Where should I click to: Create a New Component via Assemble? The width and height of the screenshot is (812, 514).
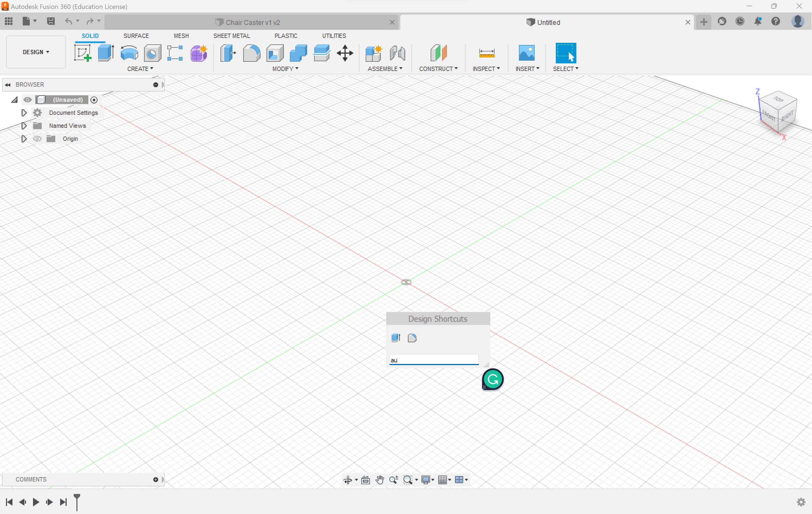[373, 53]
